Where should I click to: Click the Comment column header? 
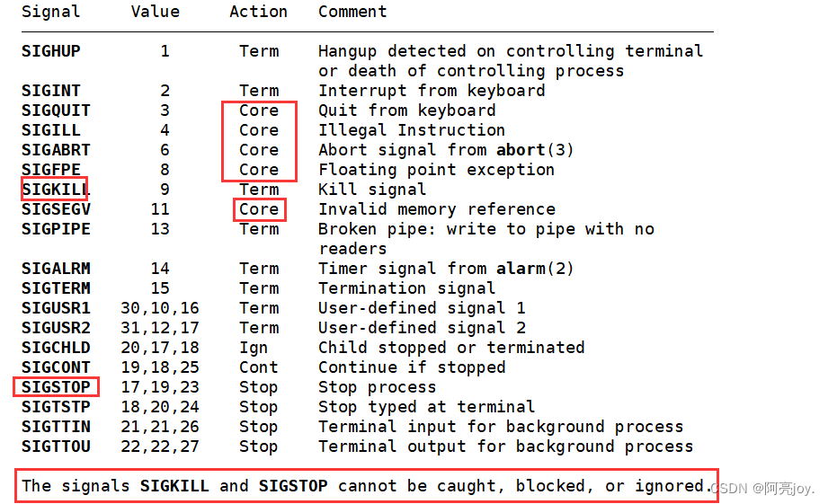click(352, 12)
